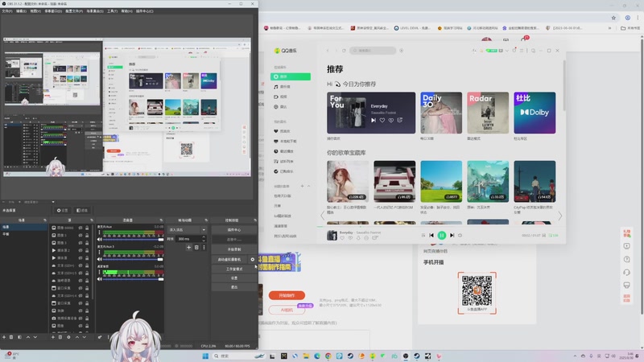Open 滤镜 button above OBS docks

click(x=82, y=210)
